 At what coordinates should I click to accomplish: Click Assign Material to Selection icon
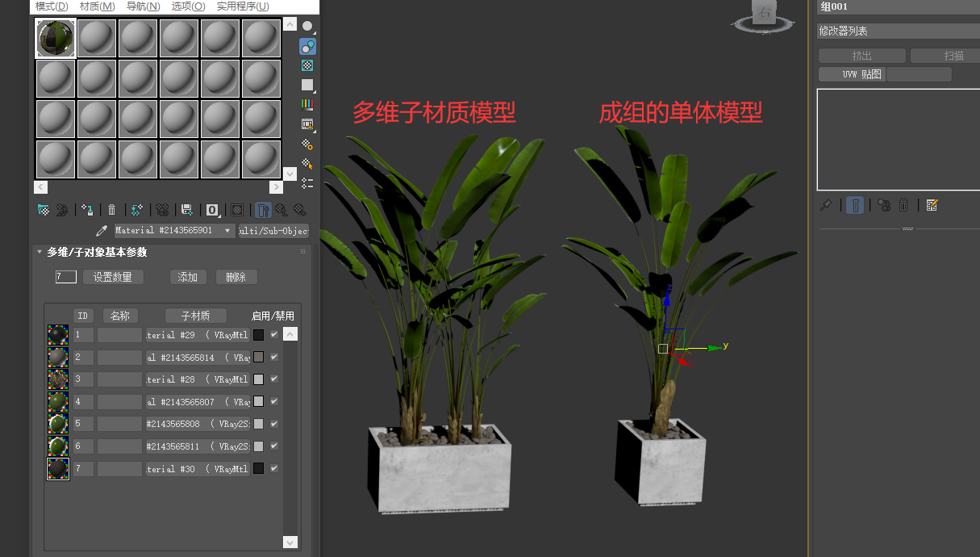[x=87, y=210]
